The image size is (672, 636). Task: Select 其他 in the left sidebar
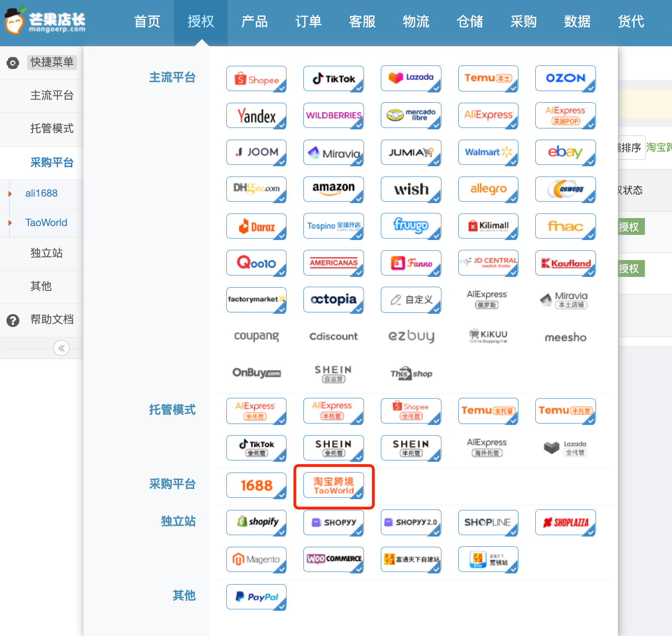pyautogui.click(x=41, y=286)
